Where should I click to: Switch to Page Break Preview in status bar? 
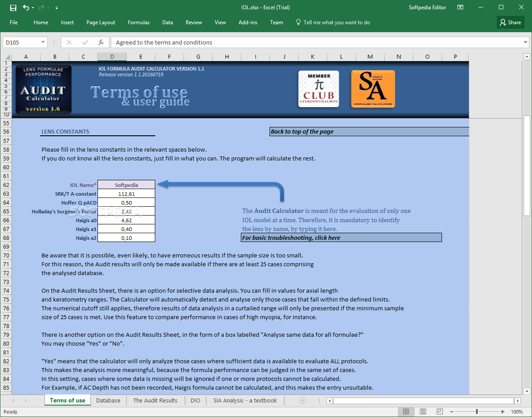tap(440, 412)
